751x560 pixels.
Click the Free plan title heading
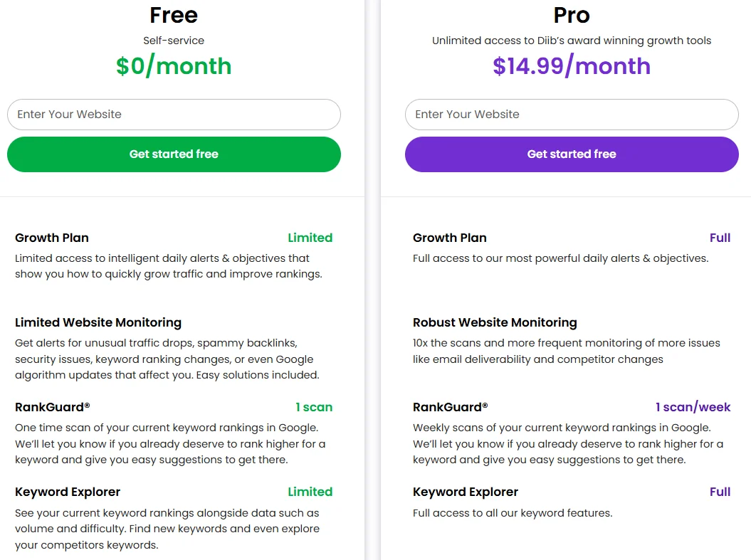[x=174, y=15]
